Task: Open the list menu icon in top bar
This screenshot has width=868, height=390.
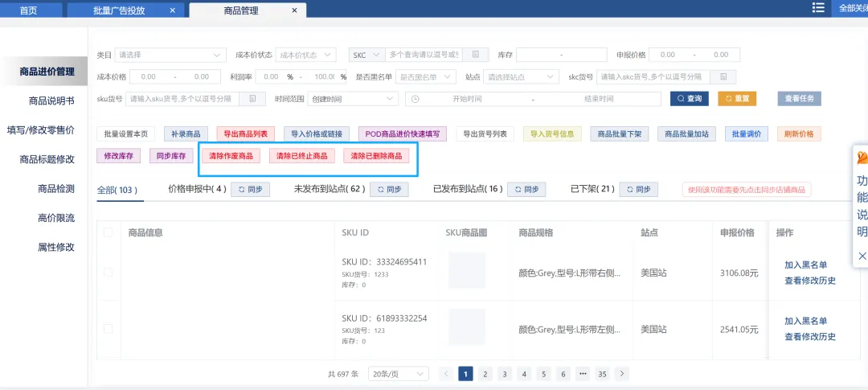Action: [817, 7]
